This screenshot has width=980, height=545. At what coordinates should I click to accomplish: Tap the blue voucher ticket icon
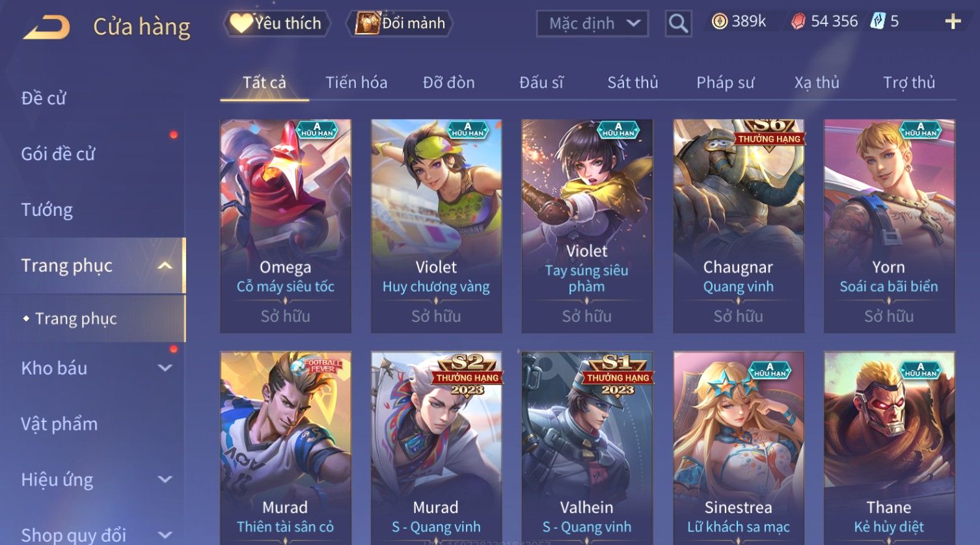[878, 21]
